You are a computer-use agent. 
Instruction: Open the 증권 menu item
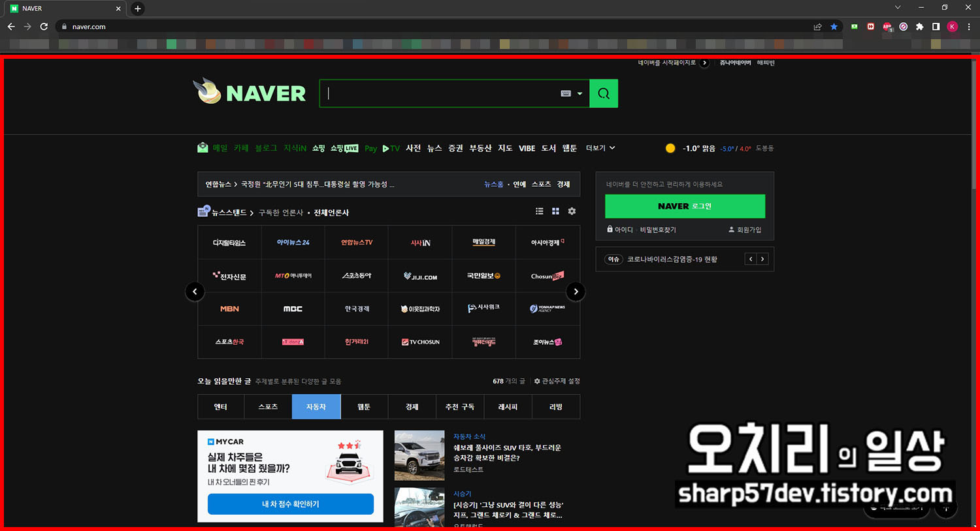tap(455, 148)
